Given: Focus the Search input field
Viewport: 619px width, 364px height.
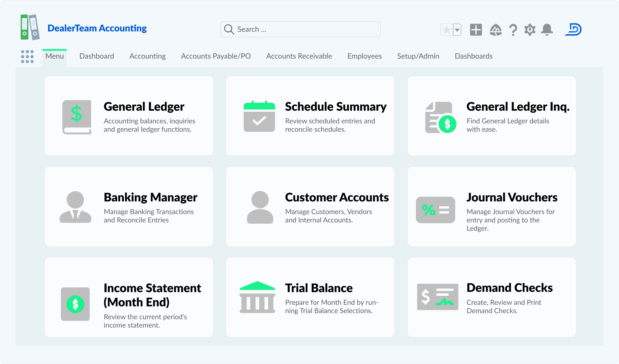Looking at the screenshot, I should 300,29.
